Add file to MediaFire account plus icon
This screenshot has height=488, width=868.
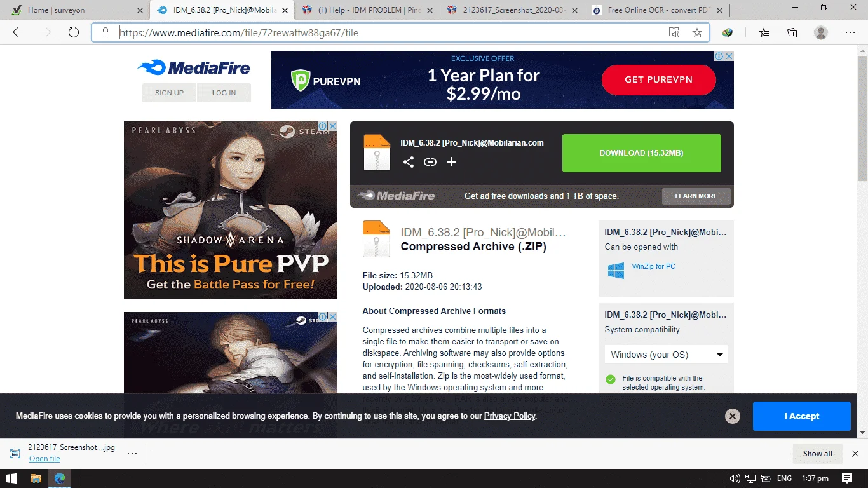451,162
